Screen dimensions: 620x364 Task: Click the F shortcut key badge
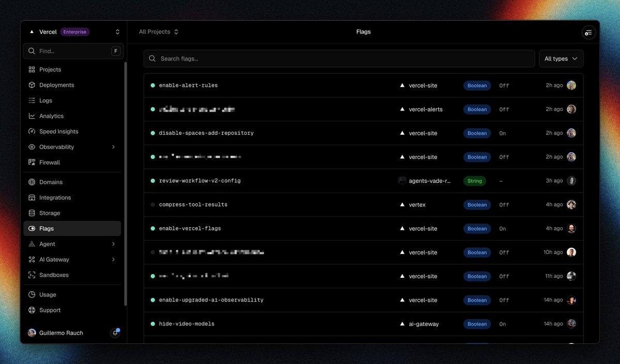click(x=116, y=51)
